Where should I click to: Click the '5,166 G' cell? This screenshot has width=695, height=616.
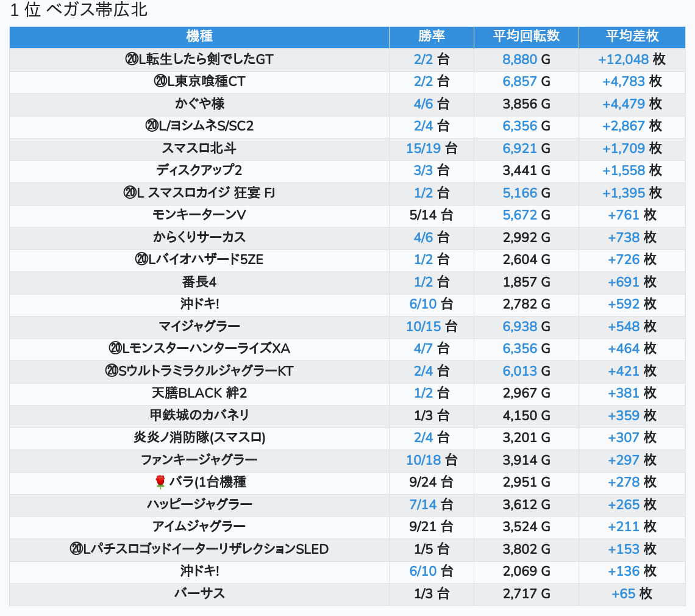526,193
